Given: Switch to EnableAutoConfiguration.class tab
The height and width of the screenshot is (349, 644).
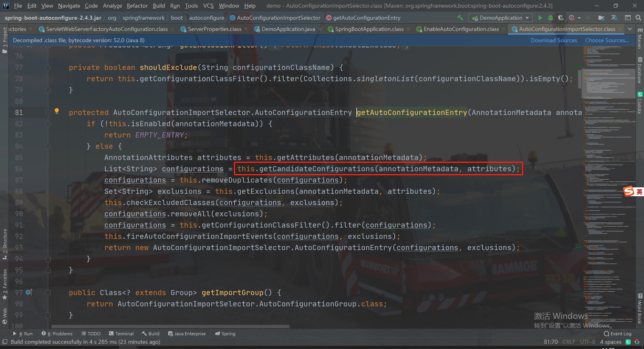Looking at the screenshot, I should pos(461,29).
